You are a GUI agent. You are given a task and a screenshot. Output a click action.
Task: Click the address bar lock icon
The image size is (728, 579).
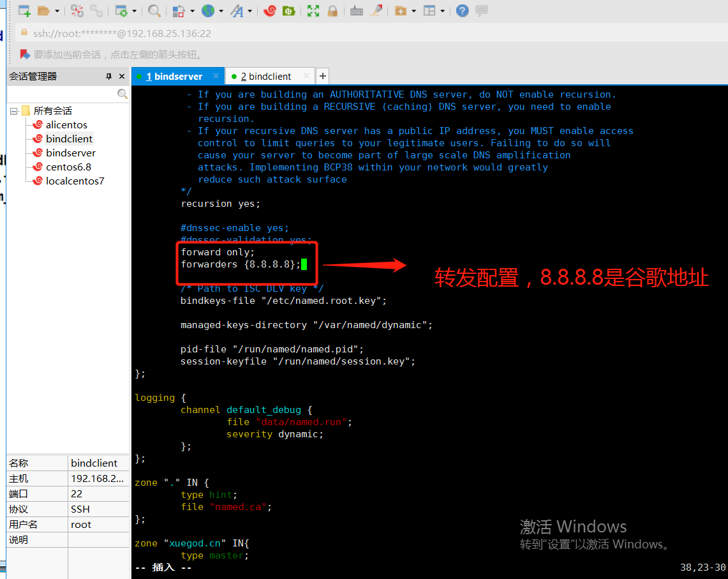point(24,33)
